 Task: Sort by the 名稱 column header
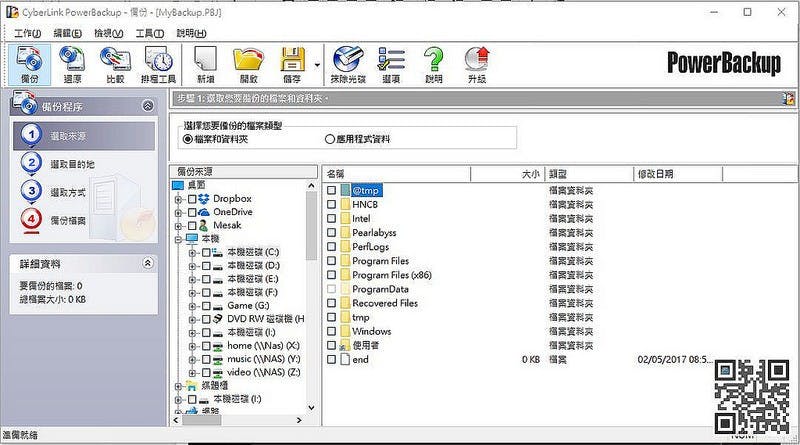[x=396, y=174]
